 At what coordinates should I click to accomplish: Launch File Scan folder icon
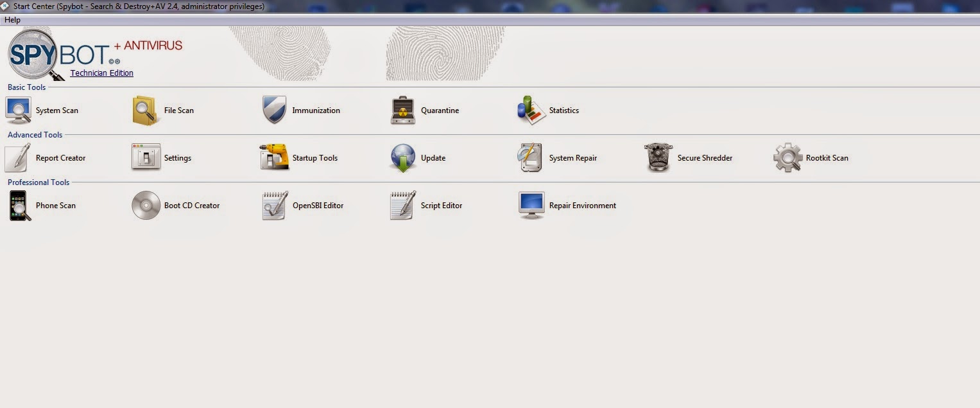coord(146,110)
